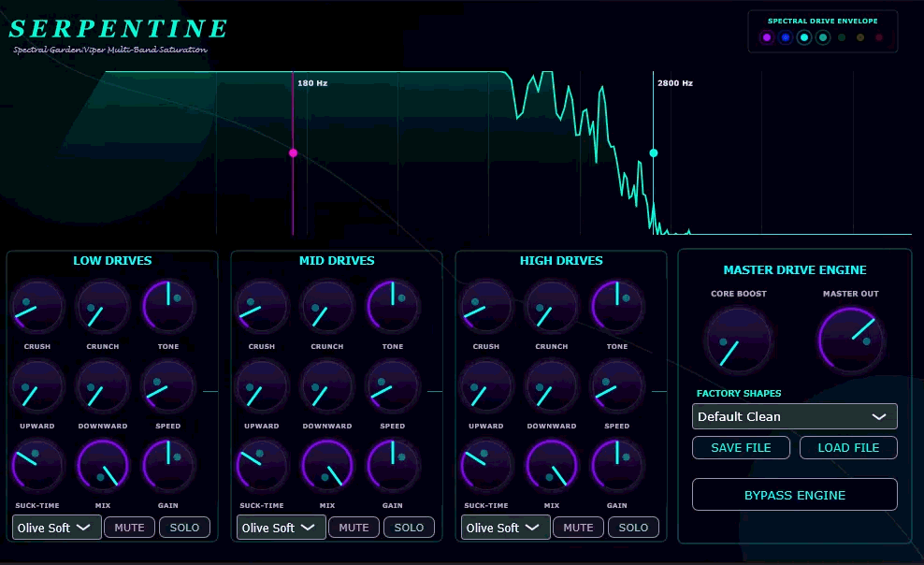Click the High Drives Gain knob
Image resolution: width=924 pixels, height=565 pixels.
pyautogui.click(x=617, y=466)
